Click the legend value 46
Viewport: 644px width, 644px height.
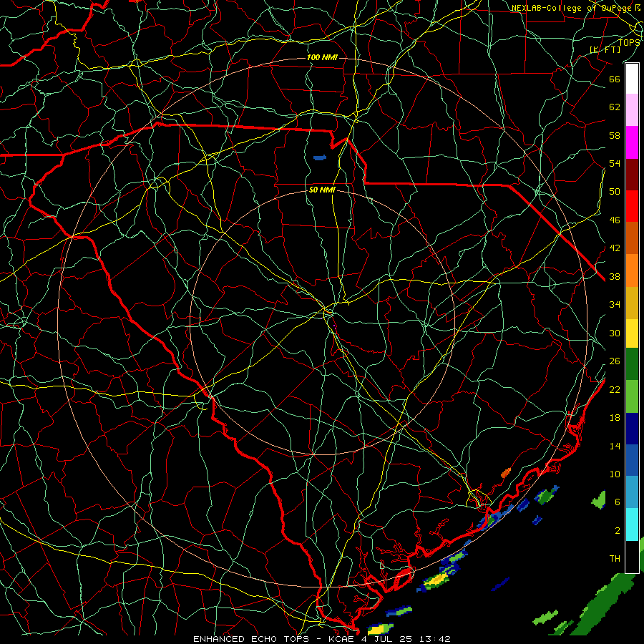click(615, 220)
